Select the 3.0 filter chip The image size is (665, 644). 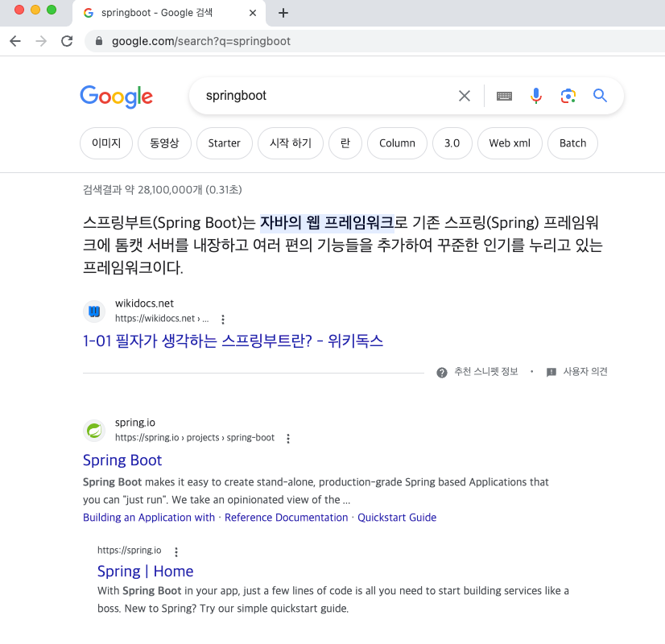click(452, 143)
